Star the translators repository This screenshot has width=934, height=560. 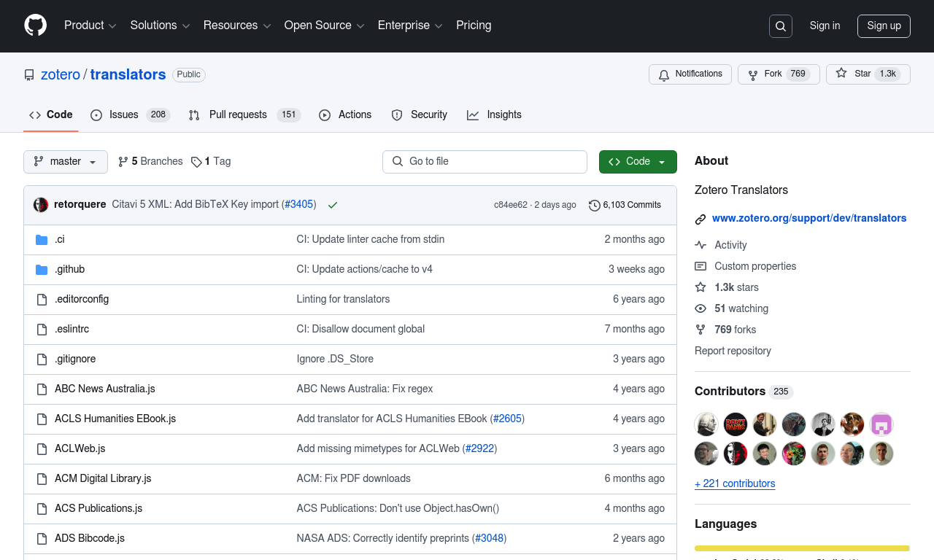click(x=868, y=74)
